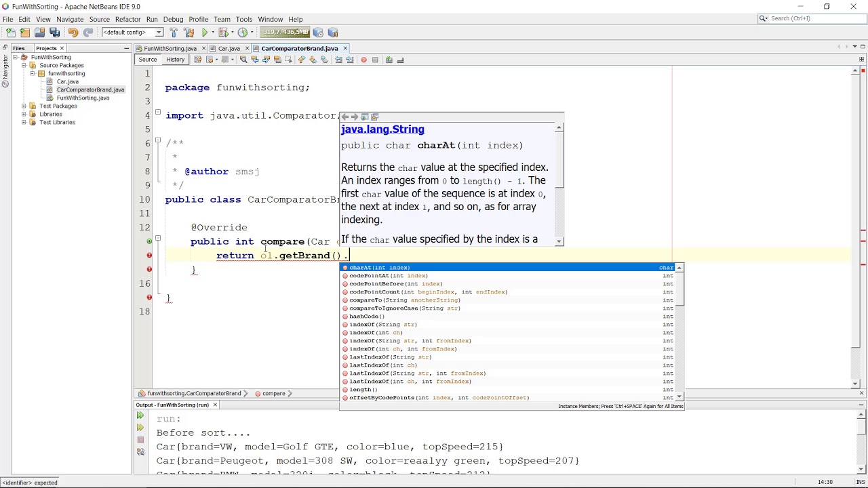The width and height of the screenshot is (868, 488).
Task: Click the Comment code icon
Action: (x=389, y=60)
